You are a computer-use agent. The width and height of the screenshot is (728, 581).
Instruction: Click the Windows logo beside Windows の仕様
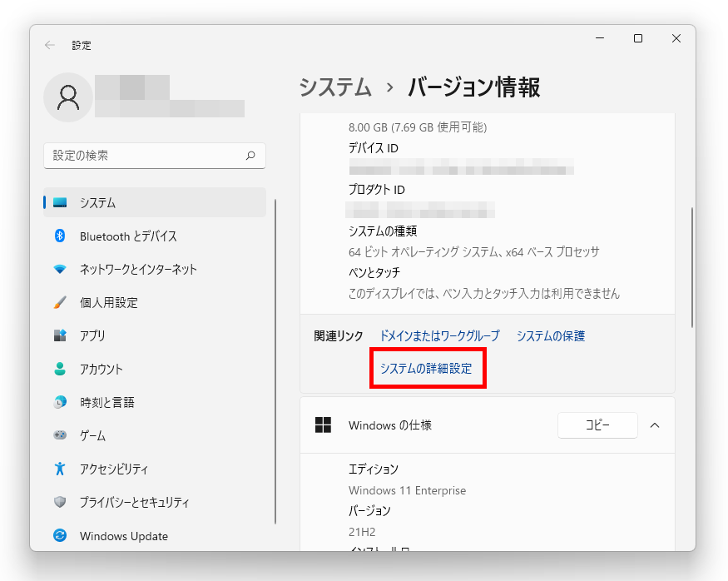(x=323, y=425)
